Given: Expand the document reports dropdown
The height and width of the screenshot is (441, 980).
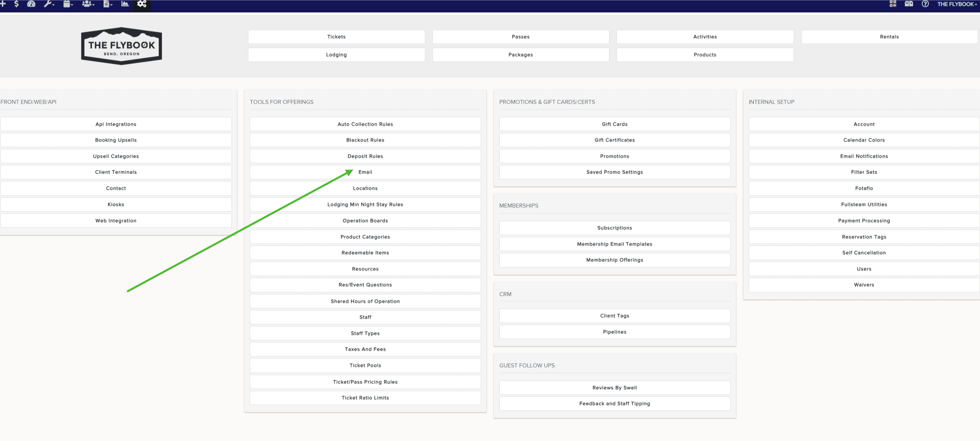Looking at the screenshot, I should point(108,4).
